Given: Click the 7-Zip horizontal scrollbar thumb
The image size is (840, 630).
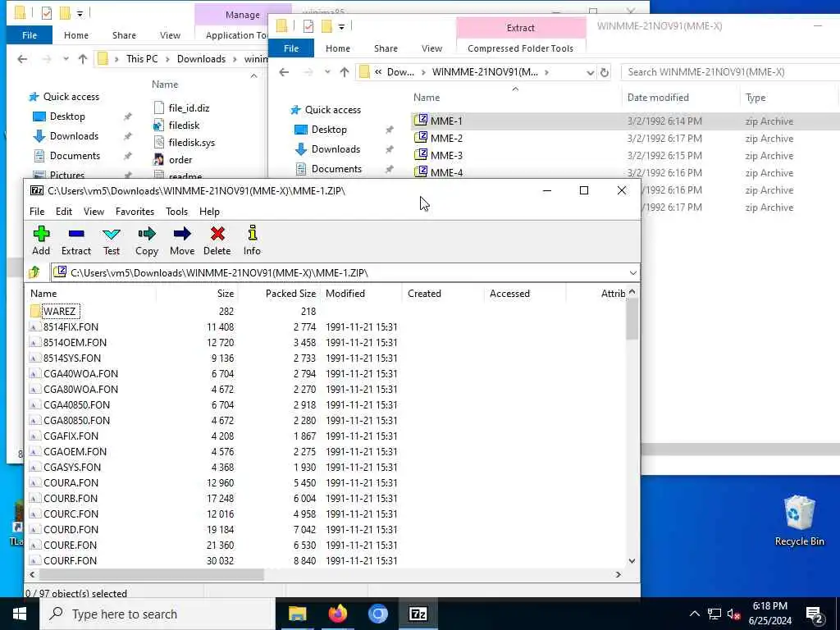Looking at the screenshot, I should pos(151,574).
